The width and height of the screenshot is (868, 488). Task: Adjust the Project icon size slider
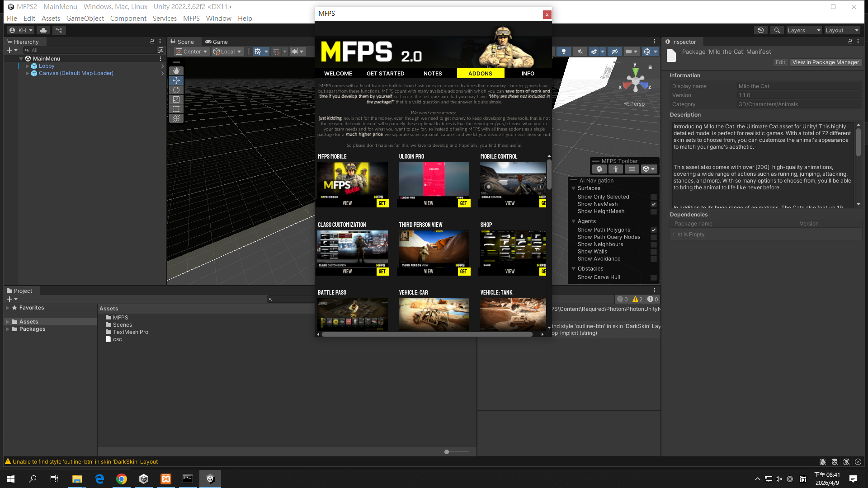coord(447,452)
